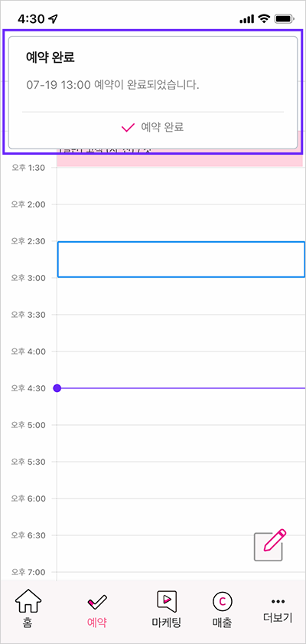Open the 더보기 more menu
Image resolution: width=306 pixels, height=644 pixels.
coord(278,610)
